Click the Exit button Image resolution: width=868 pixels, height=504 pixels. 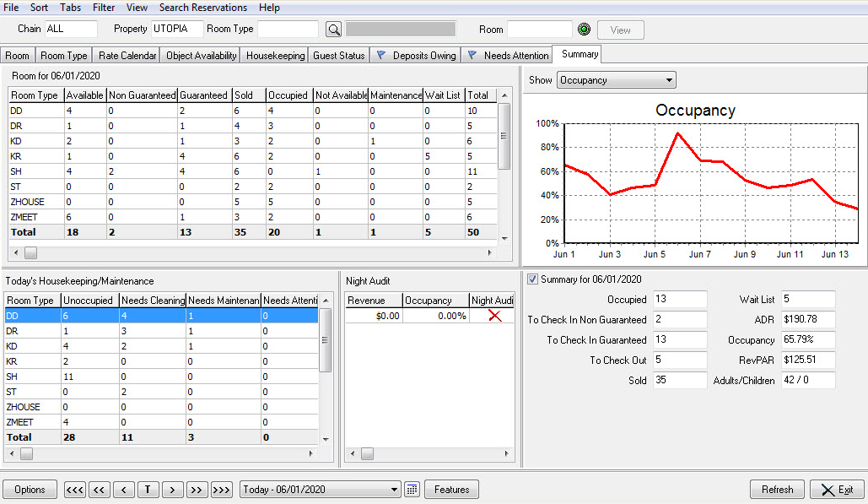coord(837,490)
